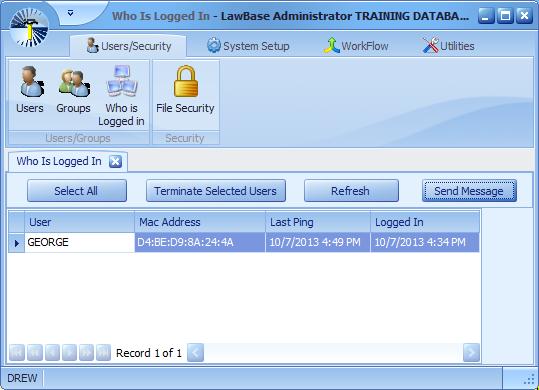
Task: Click the 10/7/2013 4:49 PM last ping cell
Action: click(318, 242)
